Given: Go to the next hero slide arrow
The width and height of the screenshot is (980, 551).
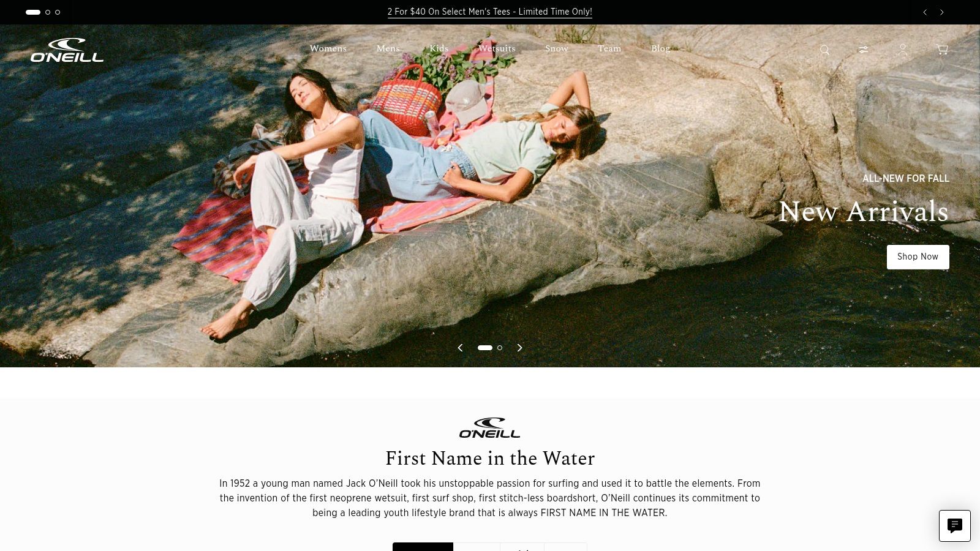Looking at the screenshot, I should tap(519, 348).
